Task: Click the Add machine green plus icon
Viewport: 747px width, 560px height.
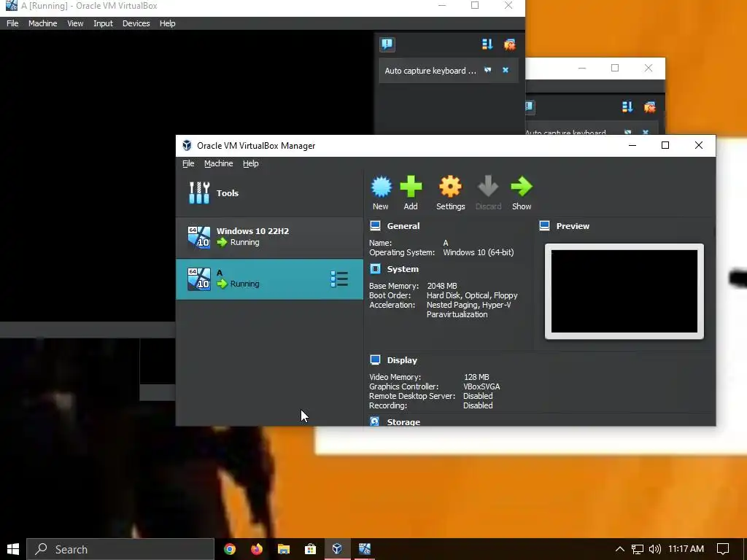Action: coord(411,192)
